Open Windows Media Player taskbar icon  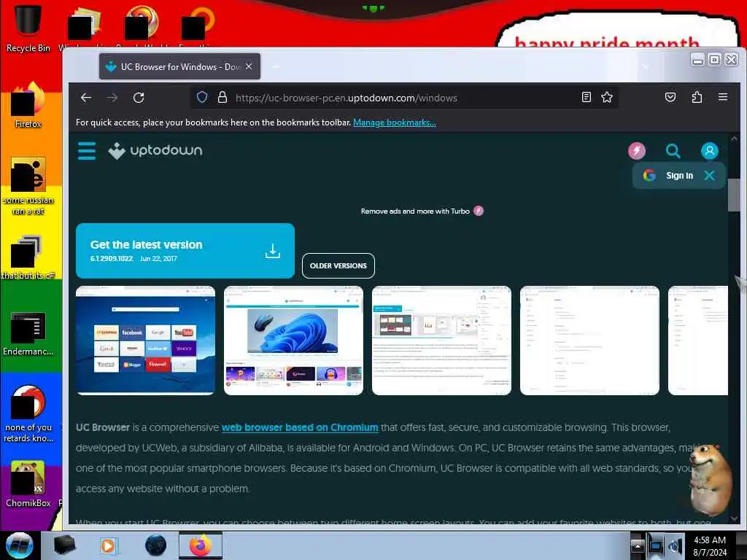click(x=109, y=545)
